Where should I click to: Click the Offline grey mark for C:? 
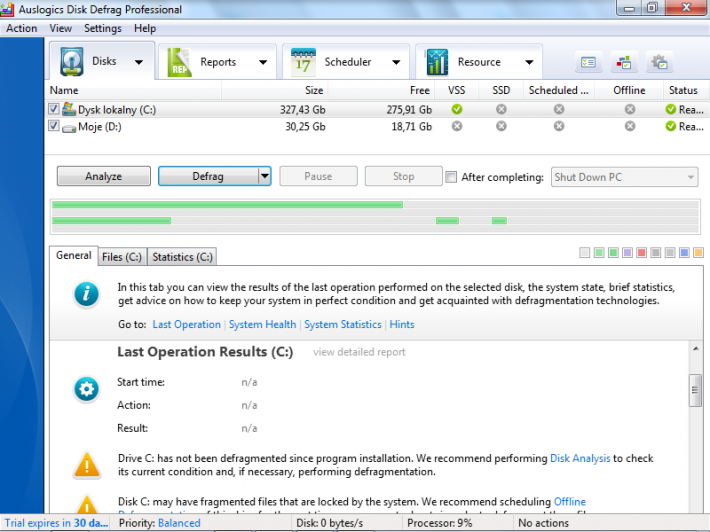pyautogui.click(x=630, y=109)
